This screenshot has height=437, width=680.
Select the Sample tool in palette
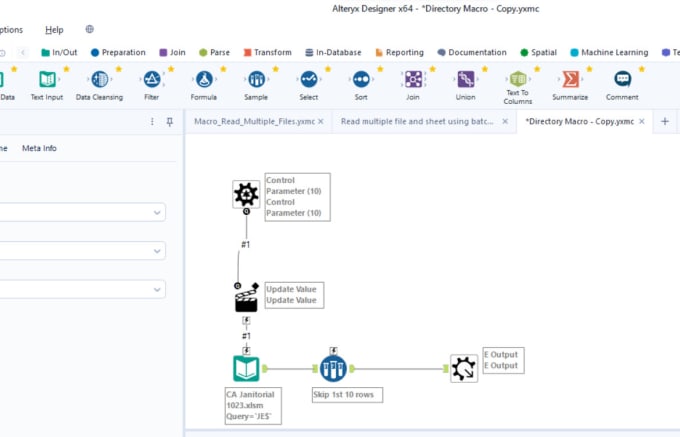[256, 80]
